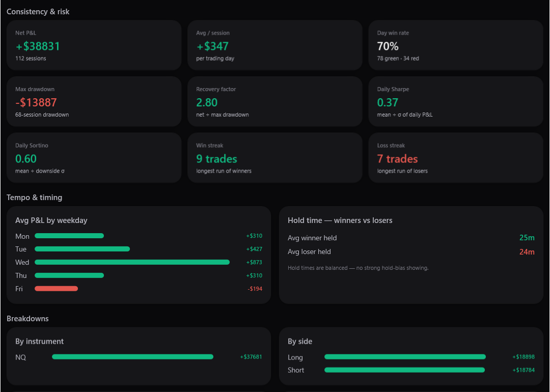
Task: Click the Daily Sortino value 0.60
Action: (x=26, y=159)
